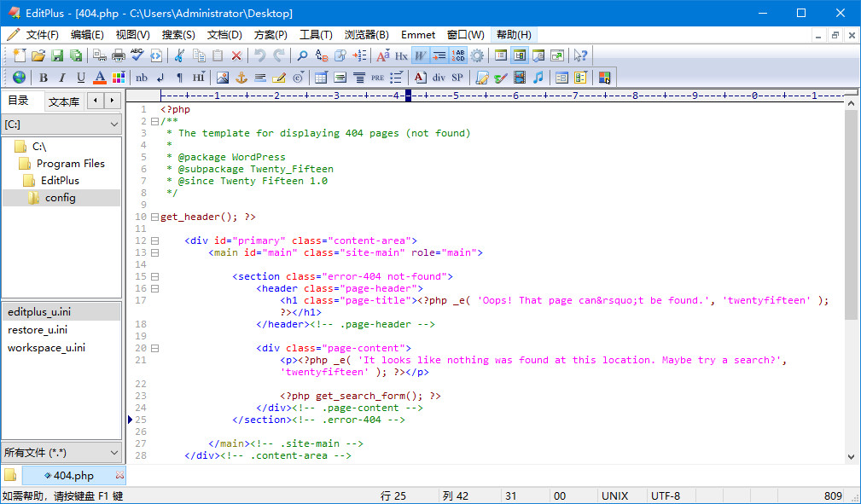The width and height of the screenshot is (861, 504).
Task: Click the Save file icon
Action: point(57,55)
